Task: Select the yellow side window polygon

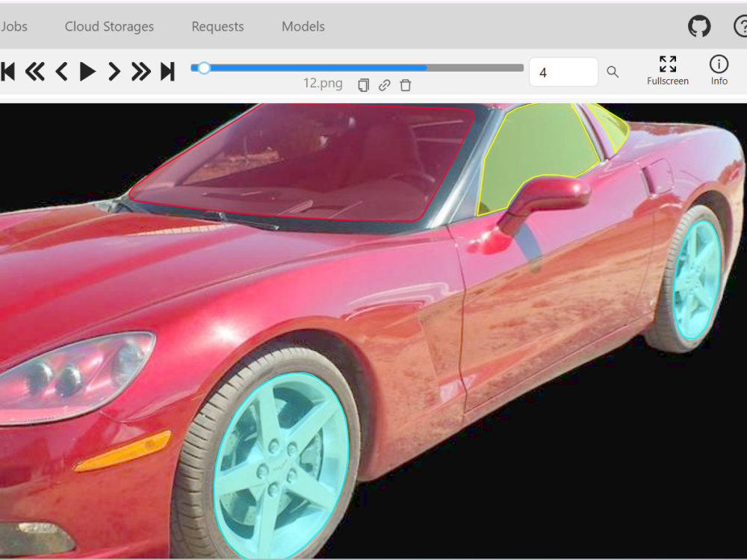Action: (539, 143)
